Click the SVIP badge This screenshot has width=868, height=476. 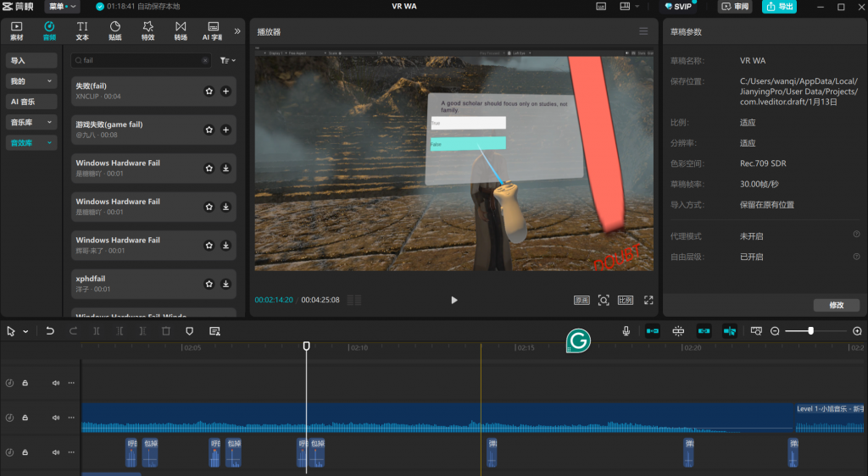tap(678, 7)
